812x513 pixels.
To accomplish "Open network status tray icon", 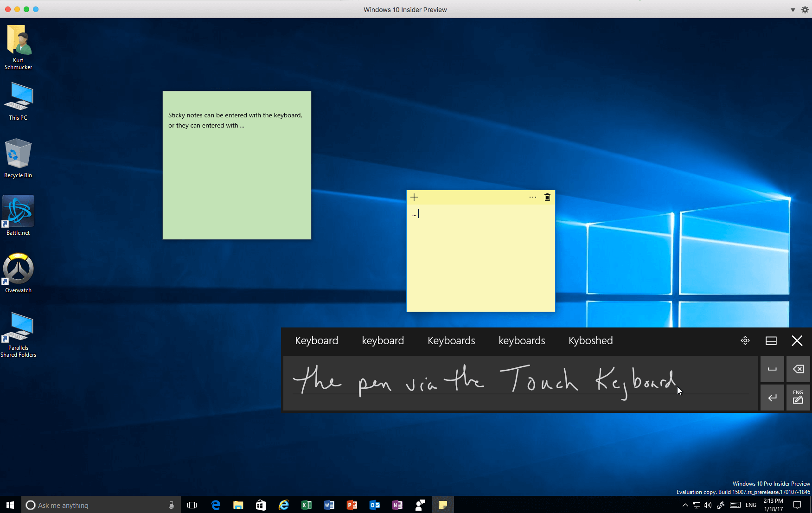I will (697, 505).
